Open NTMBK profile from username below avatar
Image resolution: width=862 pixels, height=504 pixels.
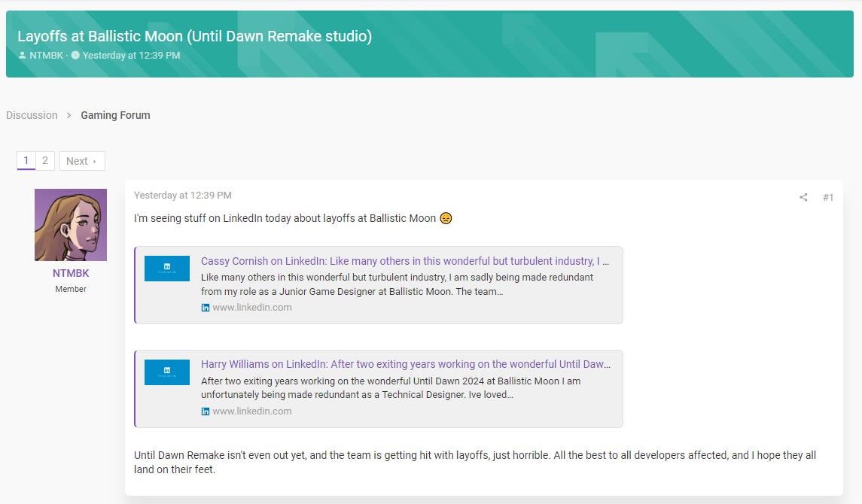tap(71, 274)
